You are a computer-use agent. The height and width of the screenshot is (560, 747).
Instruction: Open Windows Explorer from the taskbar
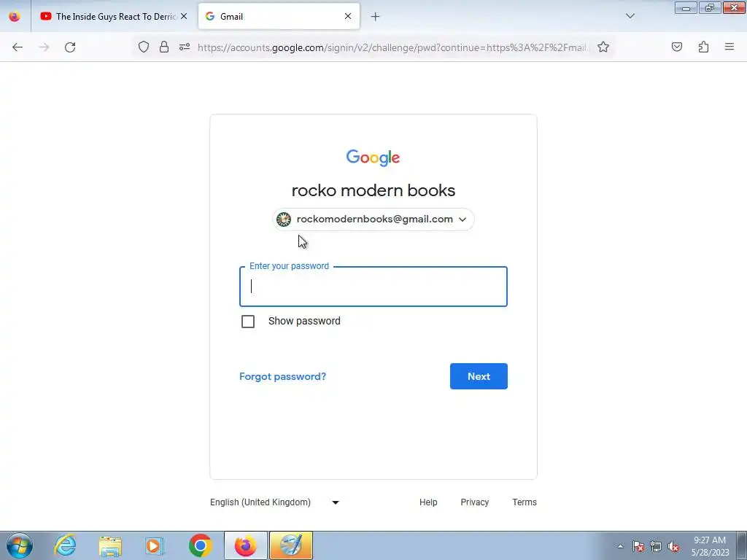click(110, 545)
